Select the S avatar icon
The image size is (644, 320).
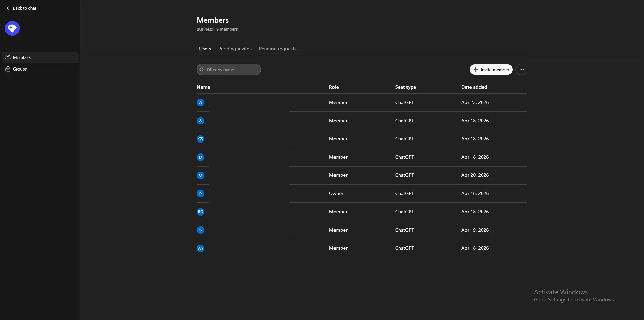[x=201, y=230]
